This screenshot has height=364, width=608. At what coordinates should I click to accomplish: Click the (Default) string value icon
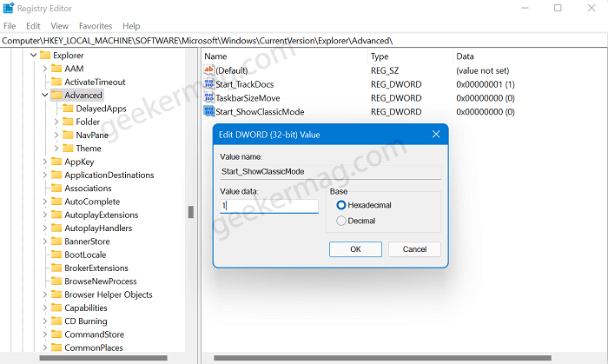click(209, 70)
